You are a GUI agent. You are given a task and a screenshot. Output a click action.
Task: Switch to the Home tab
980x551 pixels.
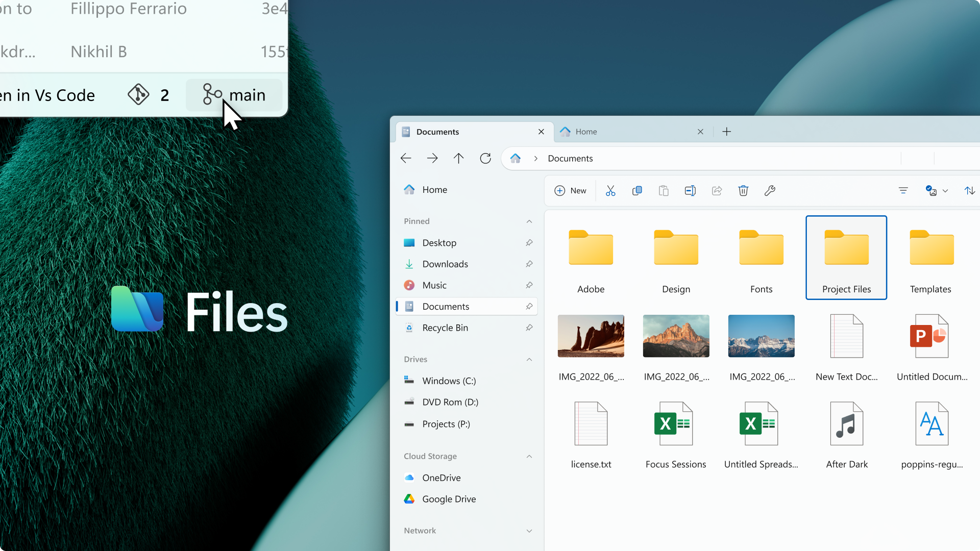tap(587, 131)
